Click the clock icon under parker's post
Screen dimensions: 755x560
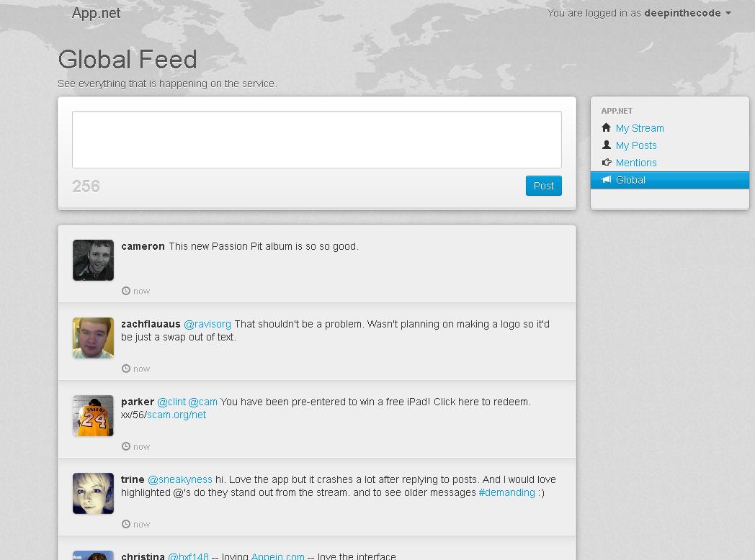coord(126,446)
